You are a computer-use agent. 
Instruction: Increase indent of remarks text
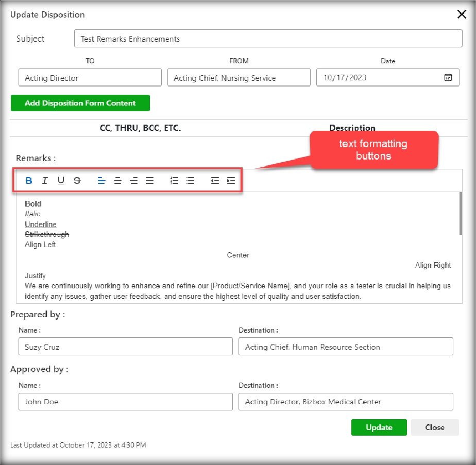pos(231,181)
